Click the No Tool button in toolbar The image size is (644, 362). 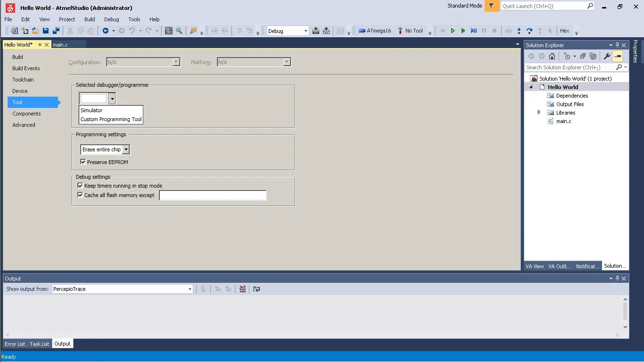point(410,31)
